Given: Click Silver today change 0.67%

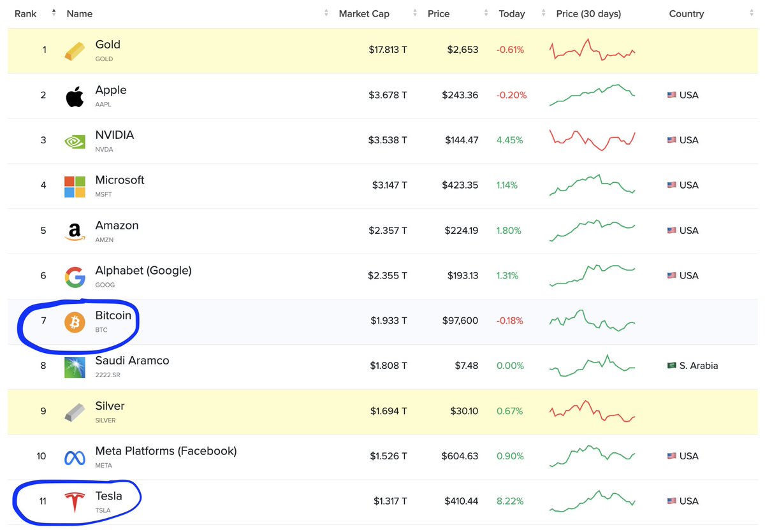Looking at the screenshot, I should [x=509, y=411].
